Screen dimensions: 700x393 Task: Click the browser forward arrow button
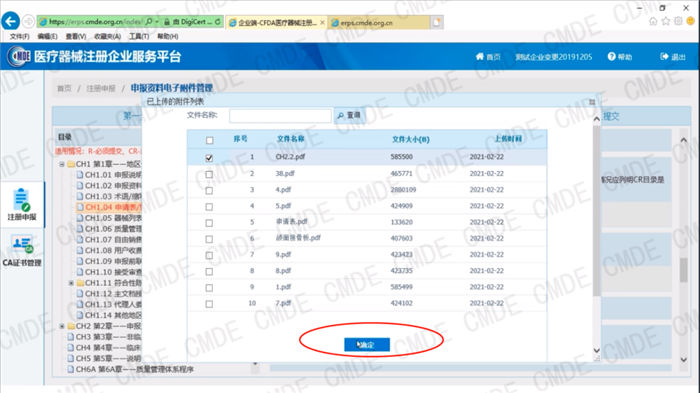pyautogui.click(x=28, y=21)
